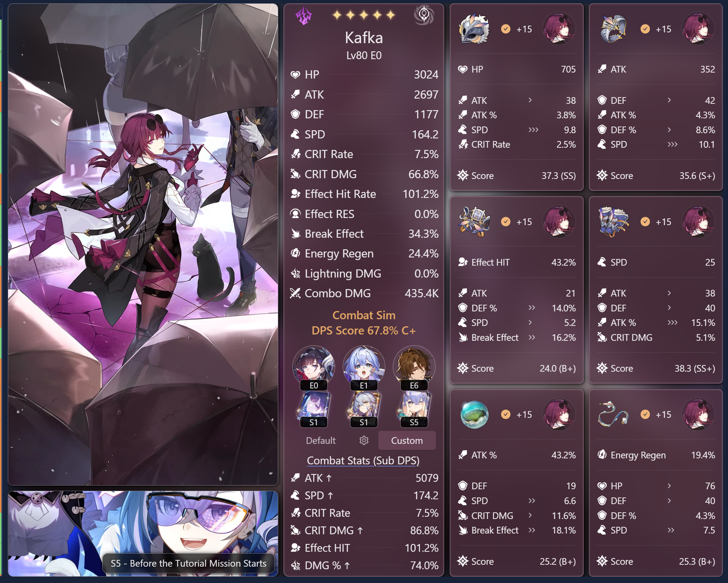
Task: Click the Lightning element icon above Kafka
Action: point(304,16)
